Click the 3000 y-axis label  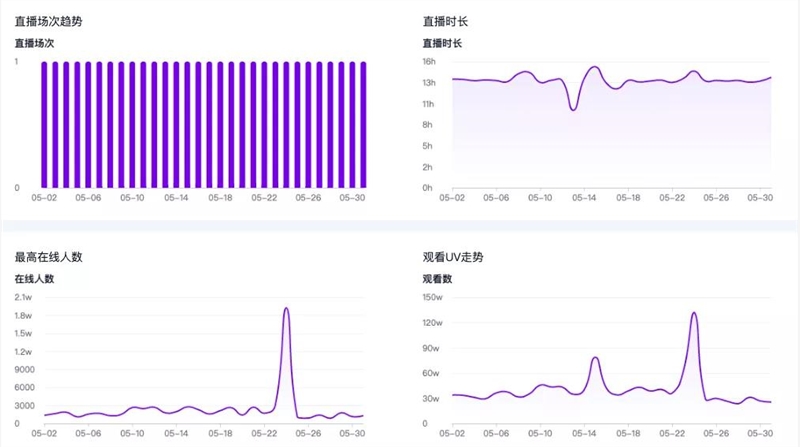[24, 406]
